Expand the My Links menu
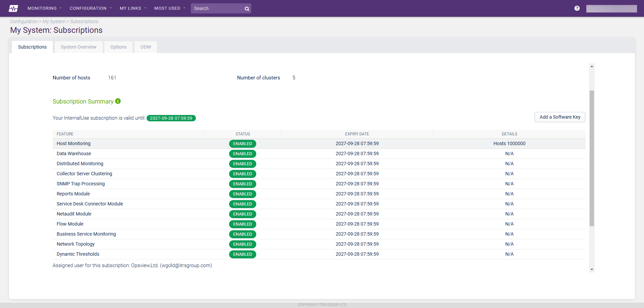The height and width of the screenshot is (308, 644). (133, 8)
